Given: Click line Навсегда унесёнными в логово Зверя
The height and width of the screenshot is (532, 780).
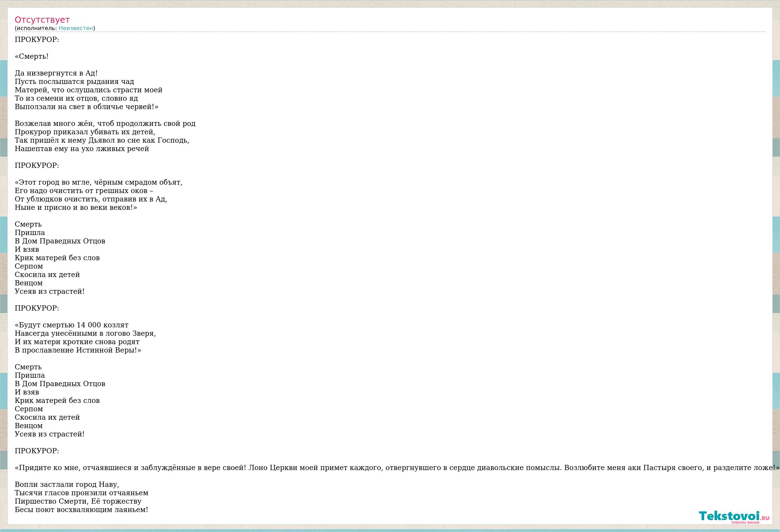Looking at the screenshot, I should [x=85, y=333].
